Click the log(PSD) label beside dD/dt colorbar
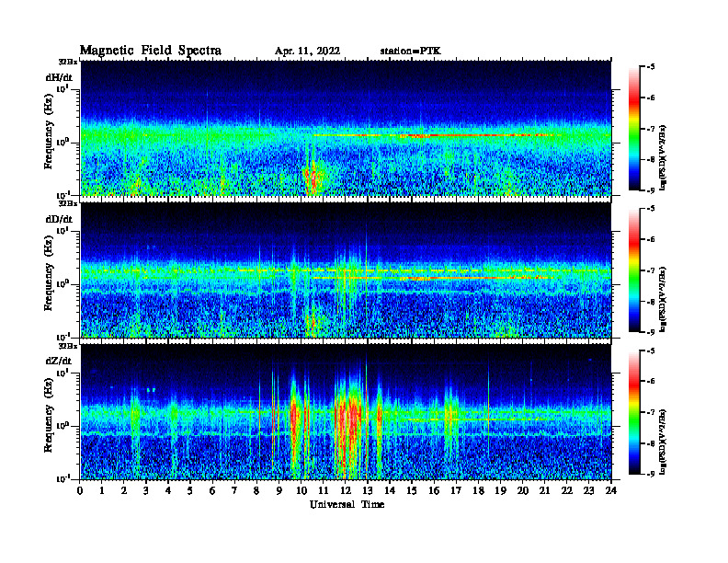The image size is (728, 563). click(x=663, y=299)
